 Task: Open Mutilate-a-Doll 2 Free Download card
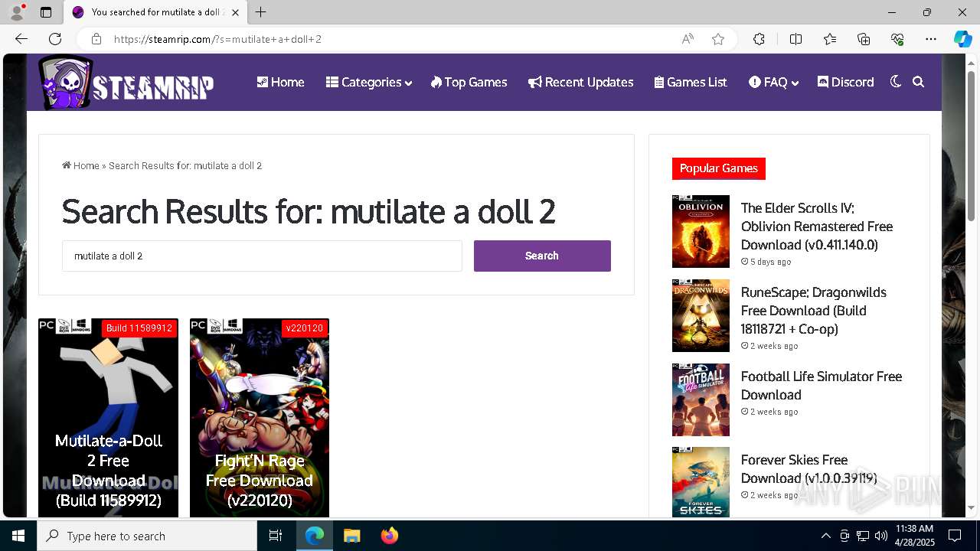pyautogui.click(x=108, y=418)
